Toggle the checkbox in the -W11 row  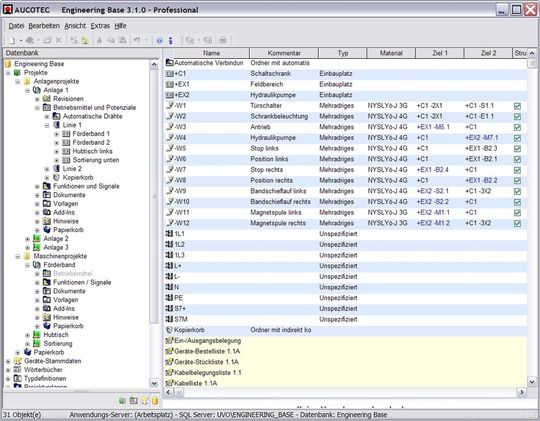pyautogui.click(x=517, y=213)
